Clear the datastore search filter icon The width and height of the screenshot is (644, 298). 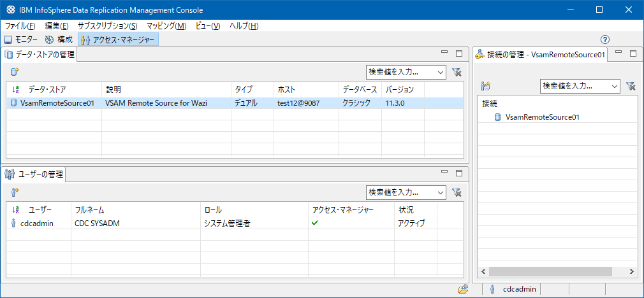(x=457, y=72)
